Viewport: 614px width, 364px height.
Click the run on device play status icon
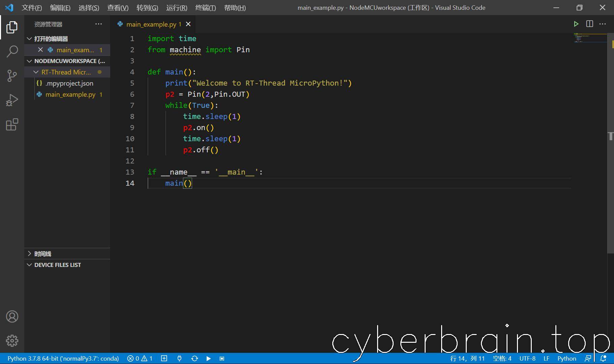(x=209, y=358)
